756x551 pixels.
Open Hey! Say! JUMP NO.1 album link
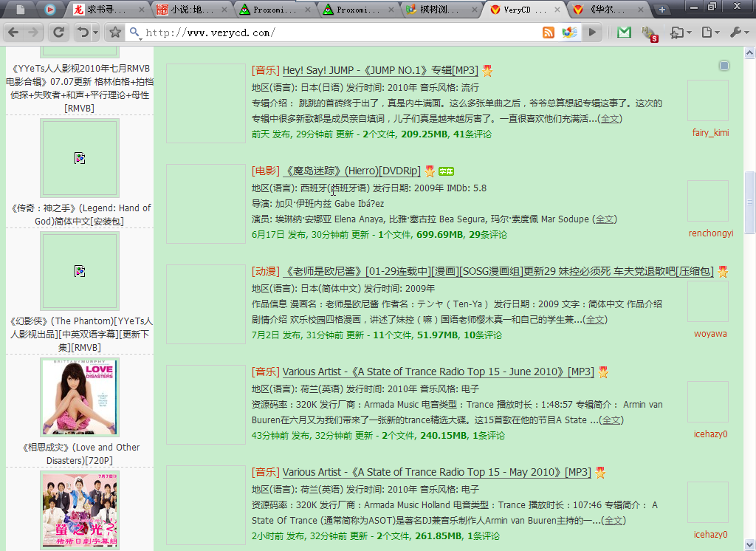pos(380,70)
